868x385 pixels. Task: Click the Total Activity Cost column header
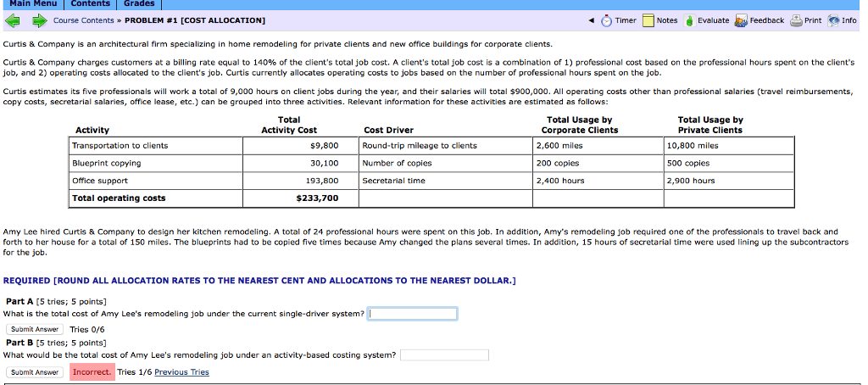(x=289, y=126)
